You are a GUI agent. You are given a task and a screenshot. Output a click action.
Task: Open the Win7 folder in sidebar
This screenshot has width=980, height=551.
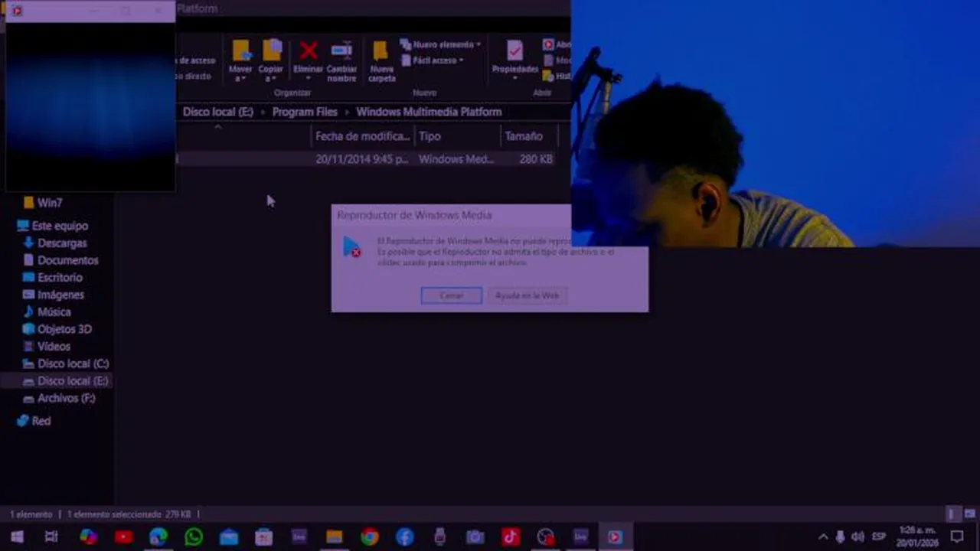click(43, 203)
